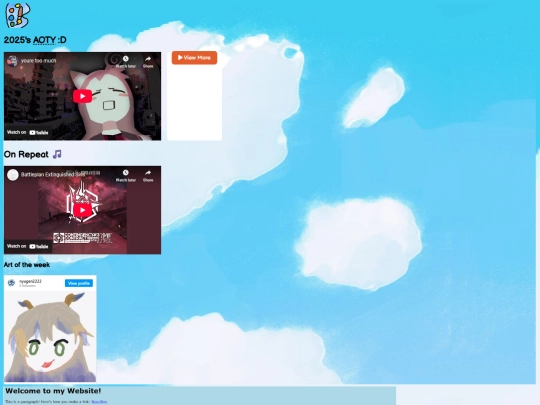Share the Battleplan Extinguished Sins video
540x405 pixels.
(148, 176)
